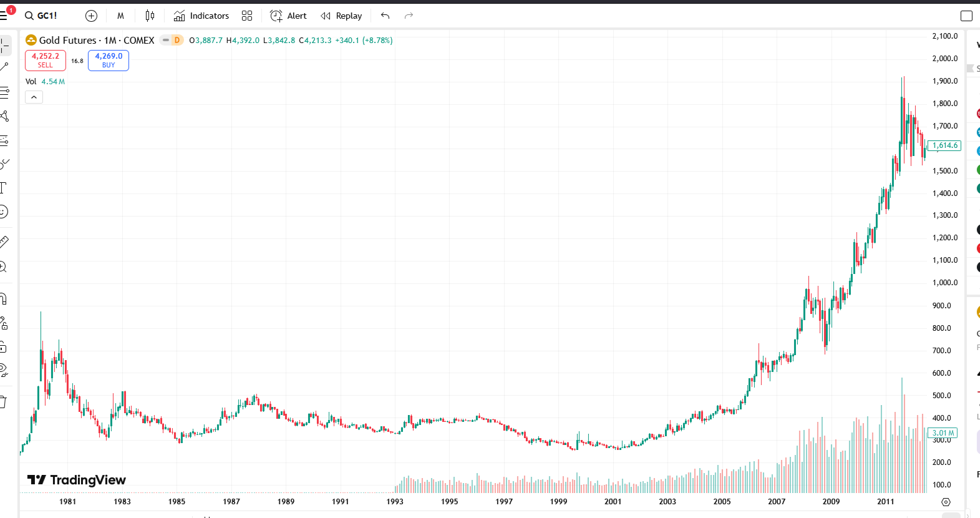Open the indicator templates grid icon
980x518 pixels.
coord(247,16)
